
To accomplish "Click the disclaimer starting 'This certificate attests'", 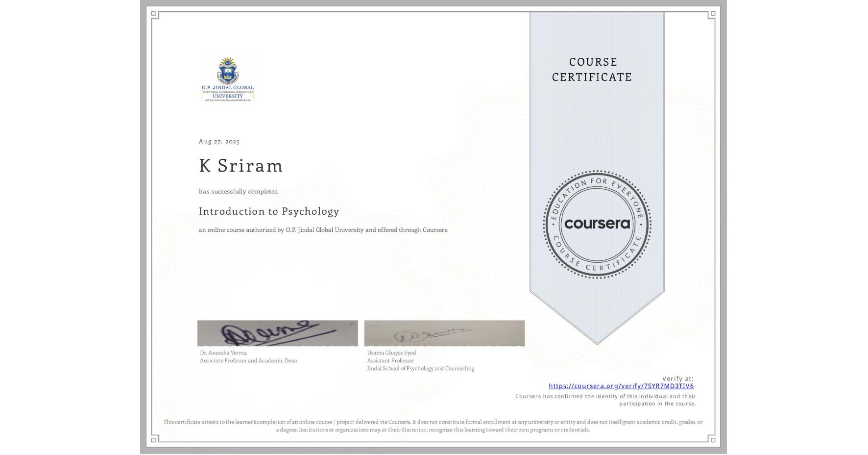I will [x=433, y=426].
